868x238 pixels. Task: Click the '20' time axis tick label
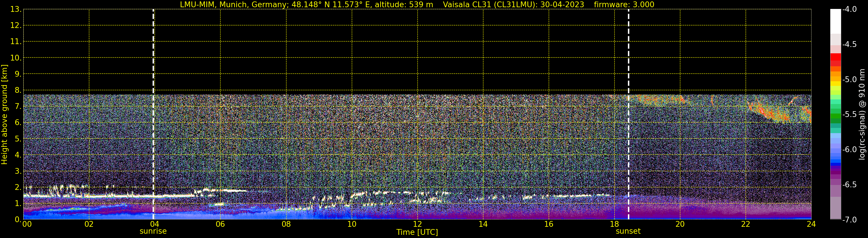pyautogui.click(x=680, y=224)
